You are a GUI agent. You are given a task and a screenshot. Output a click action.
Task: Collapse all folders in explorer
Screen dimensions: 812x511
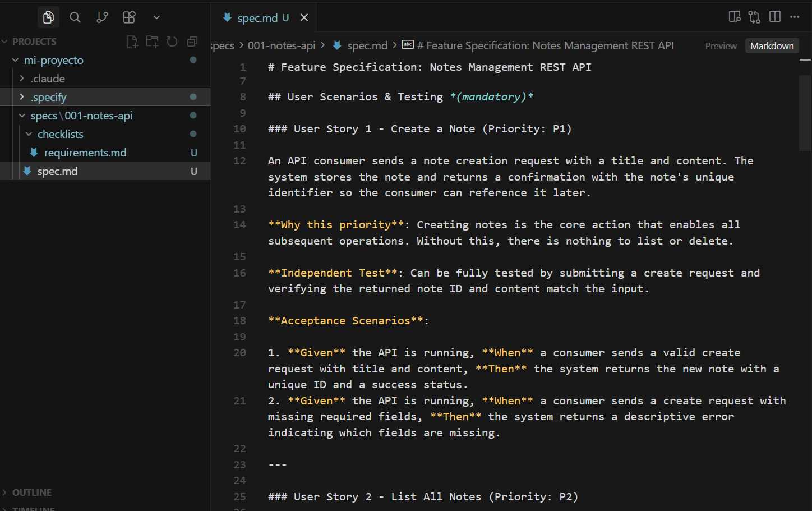coord(192,42)
